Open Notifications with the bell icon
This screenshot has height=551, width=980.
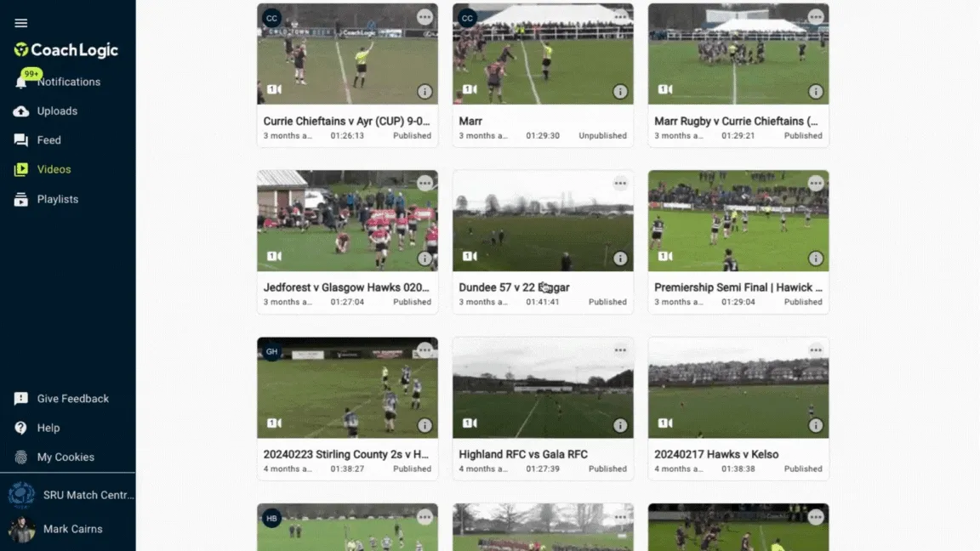pos(21,82)
